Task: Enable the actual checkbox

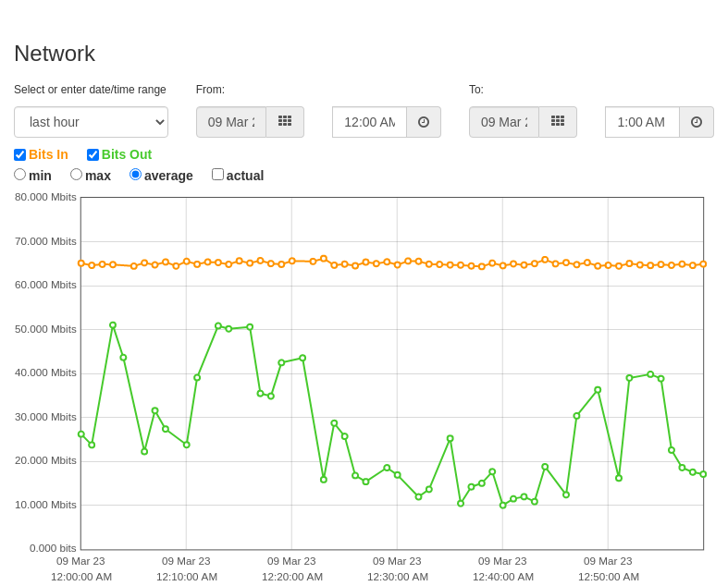Action: [x=217, y=175]
